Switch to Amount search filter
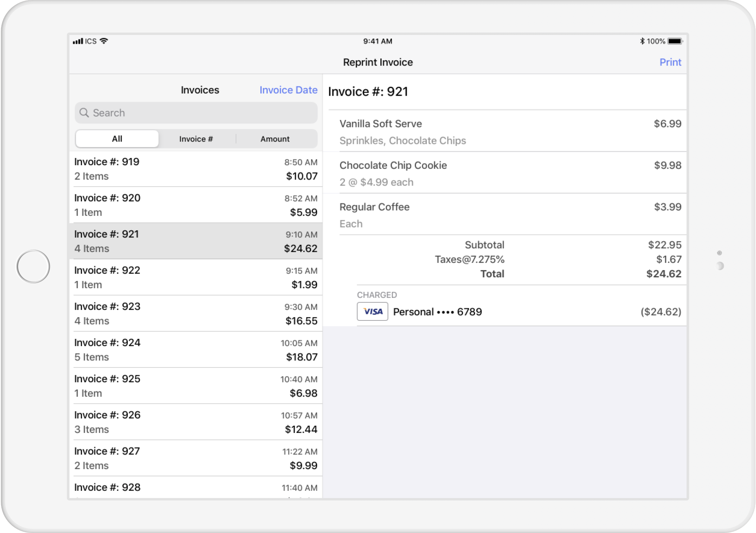Image resolution: width=756 pixels, height=533 pixels. click(x=275, y=139)
